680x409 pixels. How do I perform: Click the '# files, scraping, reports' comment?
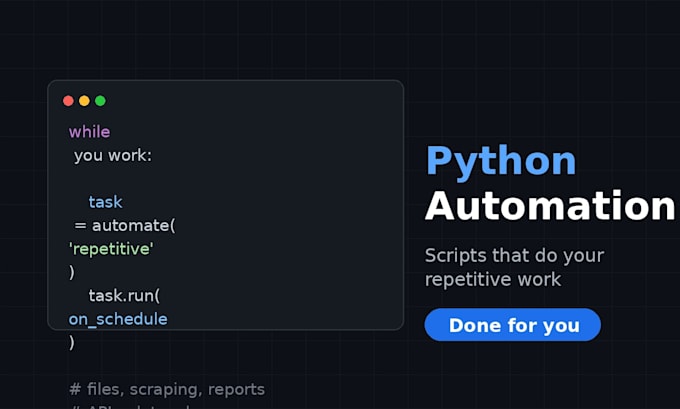tap(167, 389)
